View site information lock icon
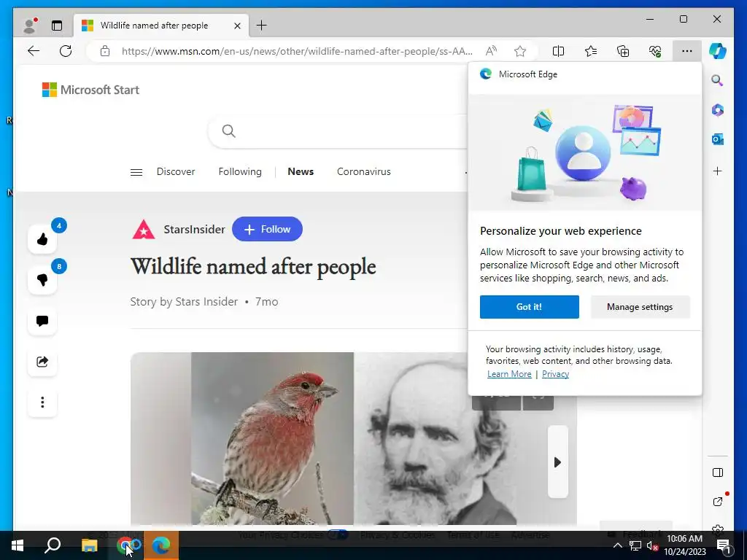This screenshot has width=747, height=560. [105, 51]
